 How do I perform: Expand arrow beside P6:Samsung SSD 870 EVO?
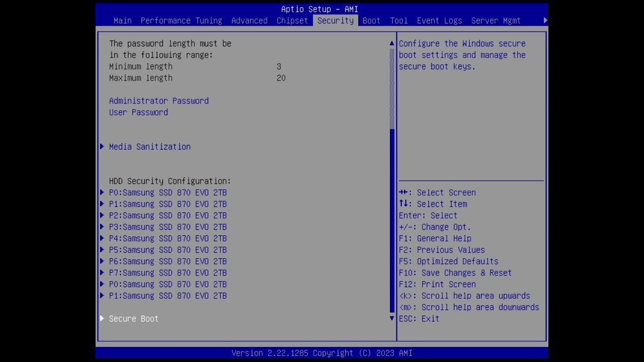click(x=102, y=261)
